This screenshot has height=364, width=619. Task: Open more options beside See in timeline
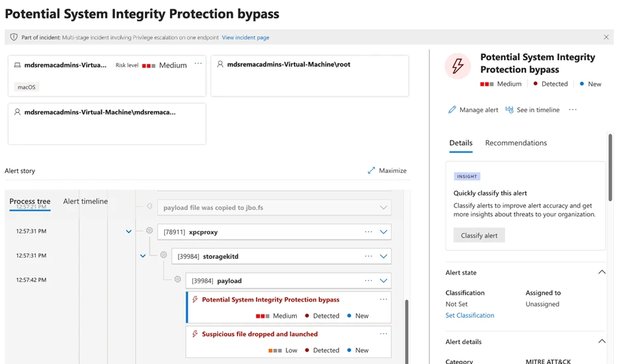pyautogui.click(x=573, y=110)
